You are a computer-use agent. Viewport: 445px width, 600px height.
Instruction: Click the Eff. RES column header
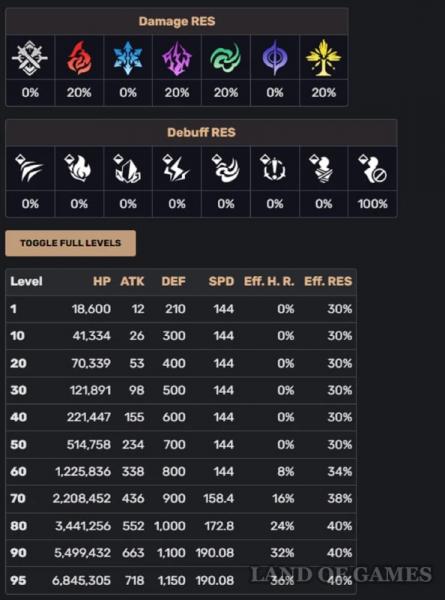pos(328,281)
